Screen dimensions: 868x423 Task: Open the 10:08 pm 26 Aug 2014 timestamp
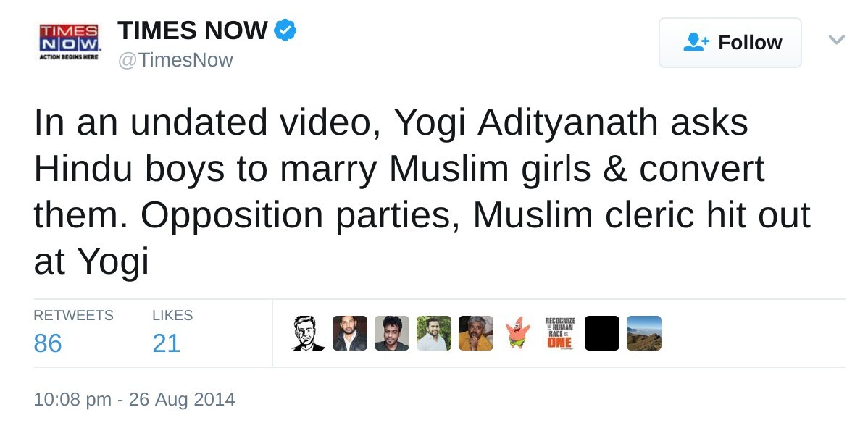point(135,399)
